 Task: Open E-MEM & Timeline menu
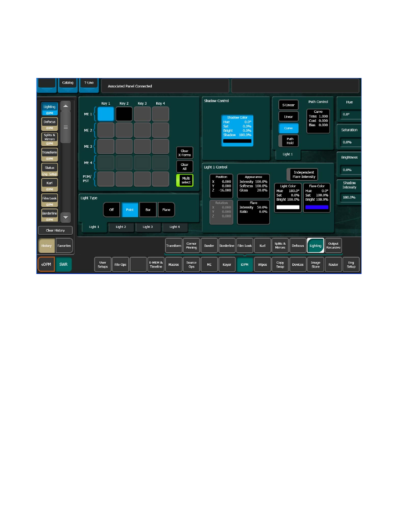pos(156,264)
